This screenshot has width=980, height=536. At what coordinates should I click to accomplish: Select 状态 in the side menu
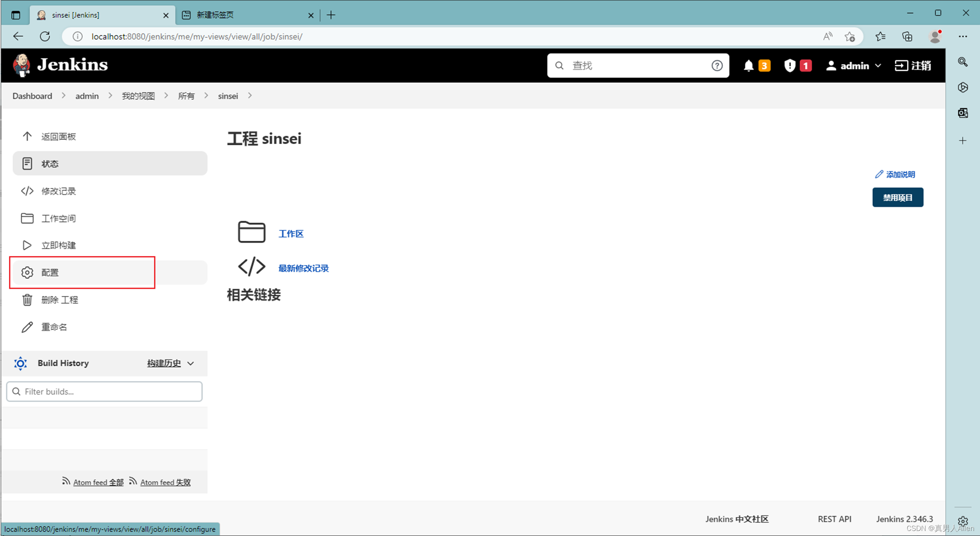coord(110,164)
